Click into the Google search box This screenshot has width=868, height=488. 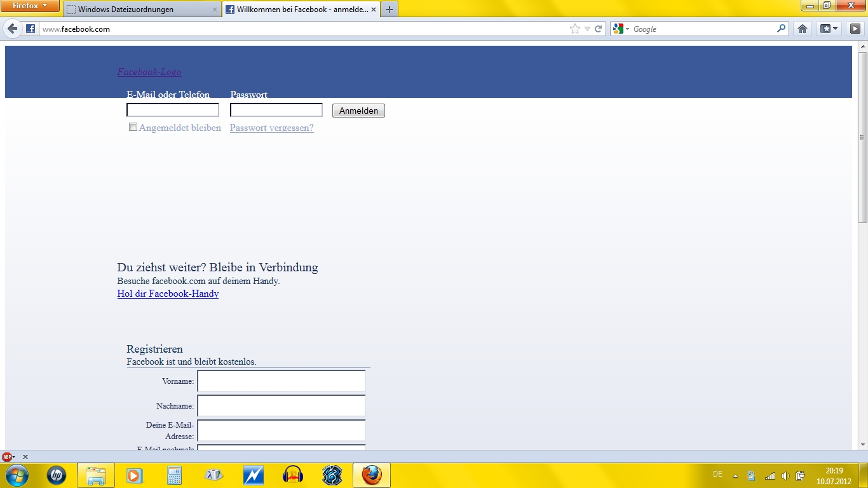click(702, 29)
